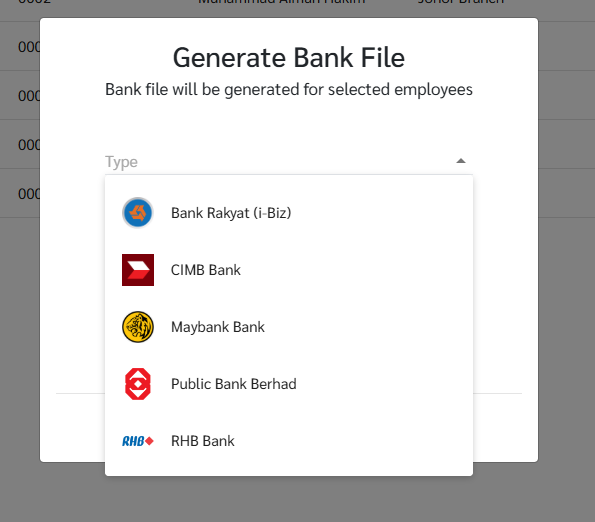Click blank space beside RHB Bank entry
Image resolution: width=595 pixels, height=522 pixels.
[353, 441]
